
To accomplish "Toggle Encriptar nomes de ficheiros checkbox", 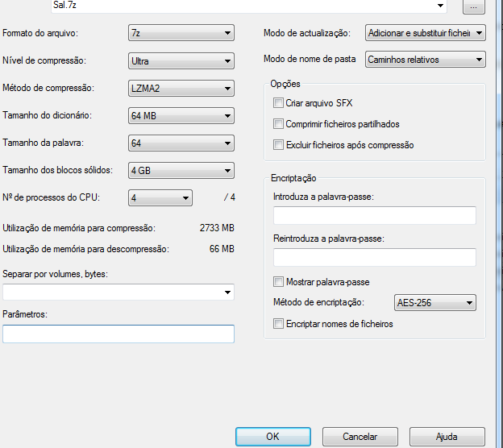I will 279,324.
